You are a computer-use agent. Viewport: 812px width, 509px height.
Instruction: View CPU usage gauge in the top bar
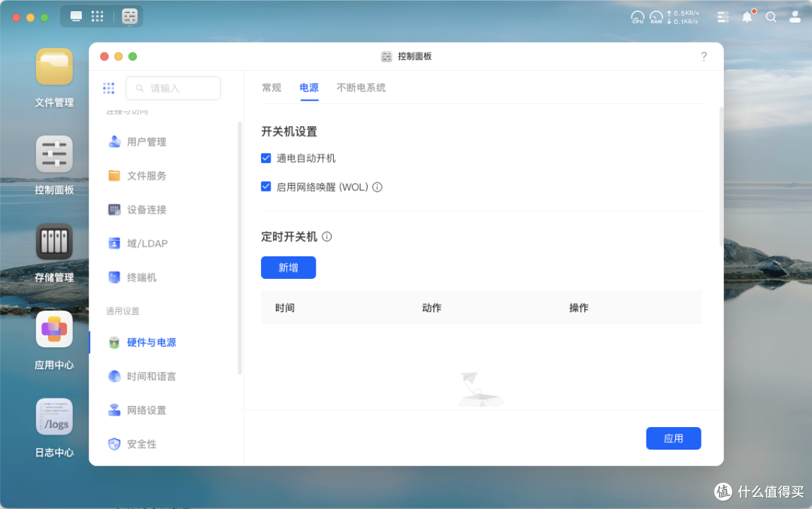638,17
